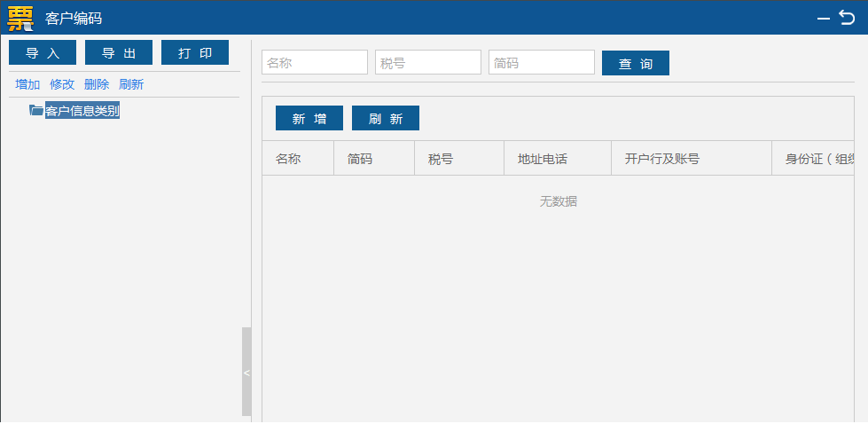This screenshot has height=424, width=868.
Task: Click the 导出 export button
Action: coord(119,52)
